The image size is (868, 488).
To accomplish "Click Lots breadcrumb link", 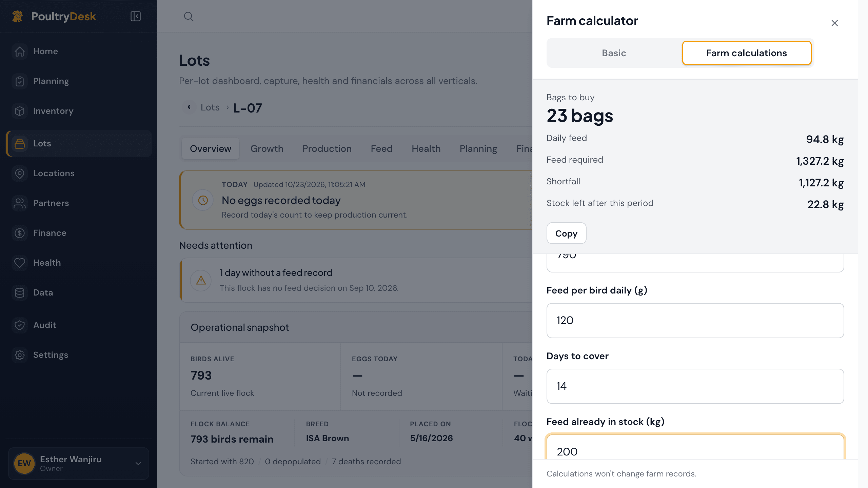I will [210, 107].
